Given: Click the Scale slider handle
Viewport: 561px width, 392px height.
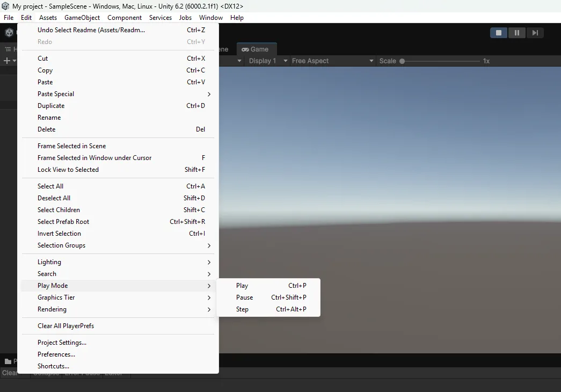Looking at the screenshot, I should click(402, 61).
